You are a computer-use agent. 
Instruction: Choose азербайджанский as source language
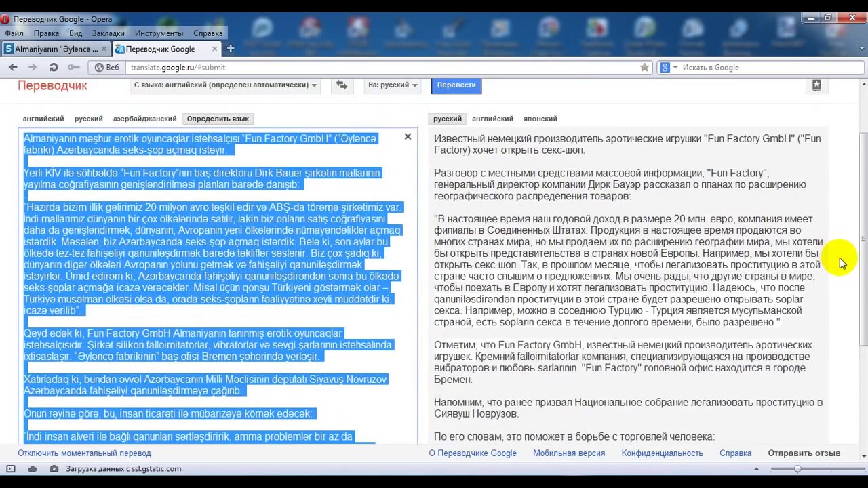tap(144, 119)
